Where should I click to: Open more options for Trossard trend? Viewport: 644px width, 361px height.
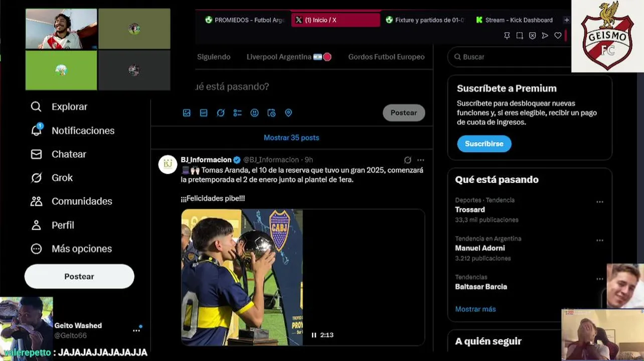pyautogui.click(x=600, y=202)
